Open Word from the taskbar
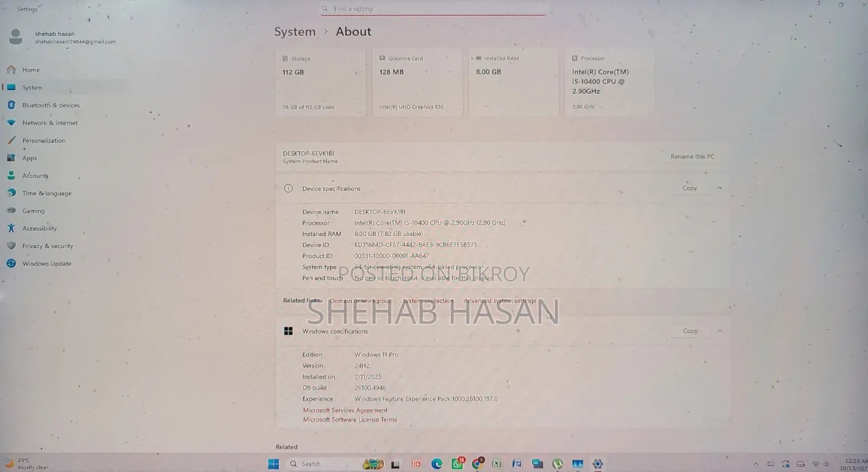The width and height of the screenshot is (868, 472). [517, 464]
